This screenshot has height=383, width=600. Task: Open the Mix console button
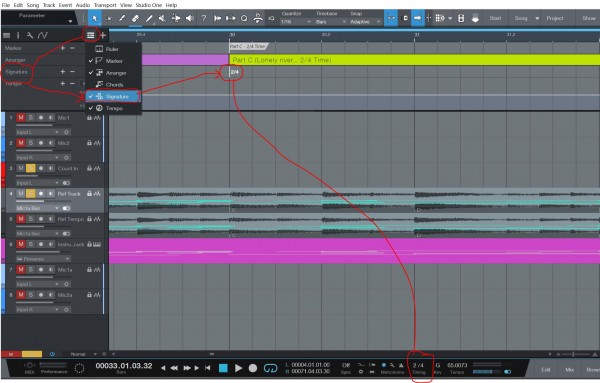(x=569, y=370)
